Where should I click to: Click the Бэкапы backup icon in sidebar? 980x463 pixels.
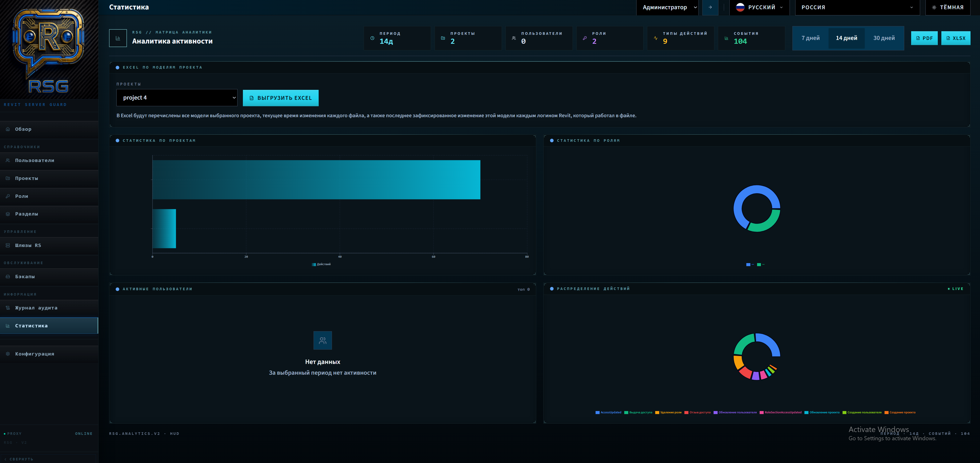[x=8, y=277]
